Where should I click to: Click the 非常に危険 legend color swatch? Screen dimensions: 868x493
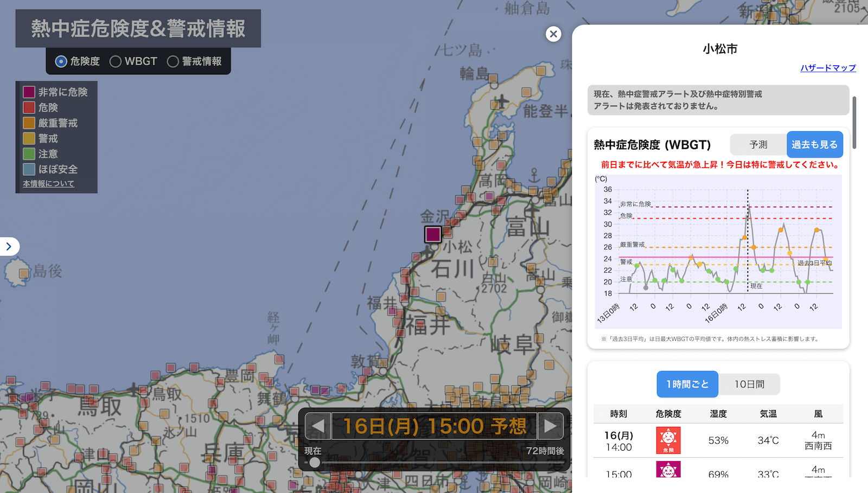pos(29,92)
